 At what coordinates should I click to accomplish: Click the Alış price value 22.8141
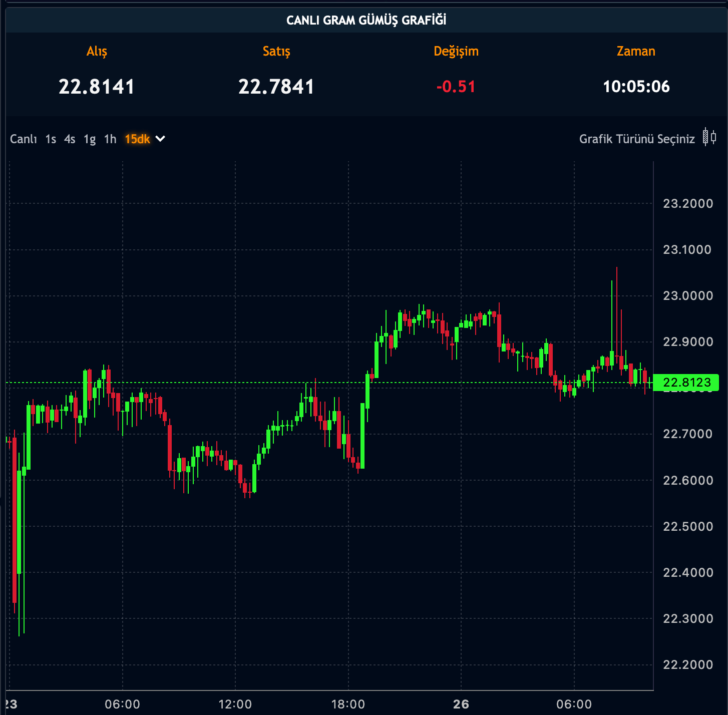click(97, 87)
